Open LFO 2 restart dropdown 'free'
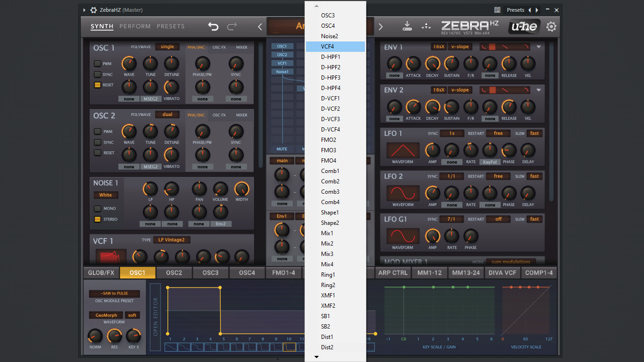The width and height of the screenshot is (644, 362). (x=498, y=176)
